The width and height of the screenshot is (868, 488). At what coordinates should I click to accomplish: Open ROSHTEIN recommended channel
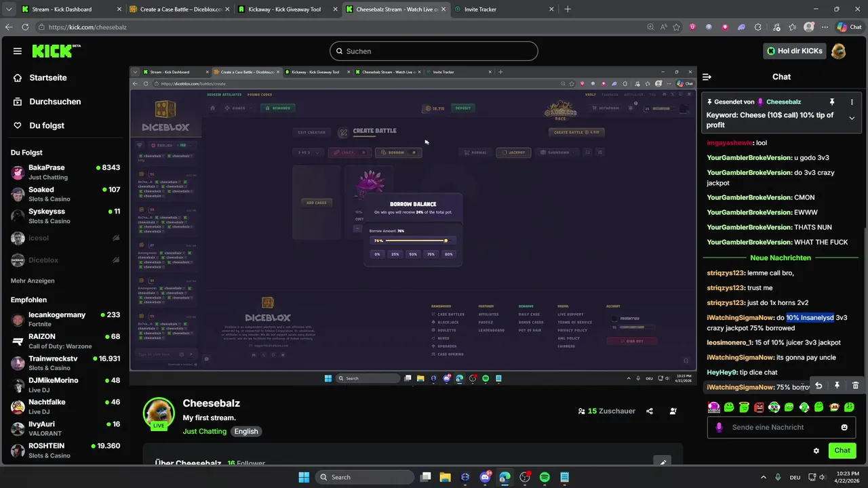tap(65, 451)
